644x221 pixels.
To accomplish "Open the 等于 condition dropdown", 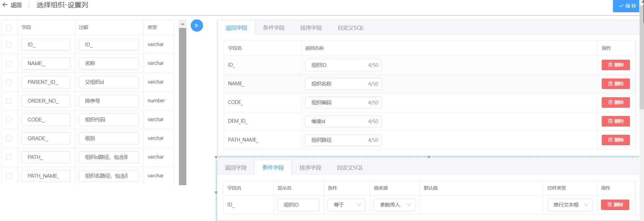I will click(x=346, y=205).
